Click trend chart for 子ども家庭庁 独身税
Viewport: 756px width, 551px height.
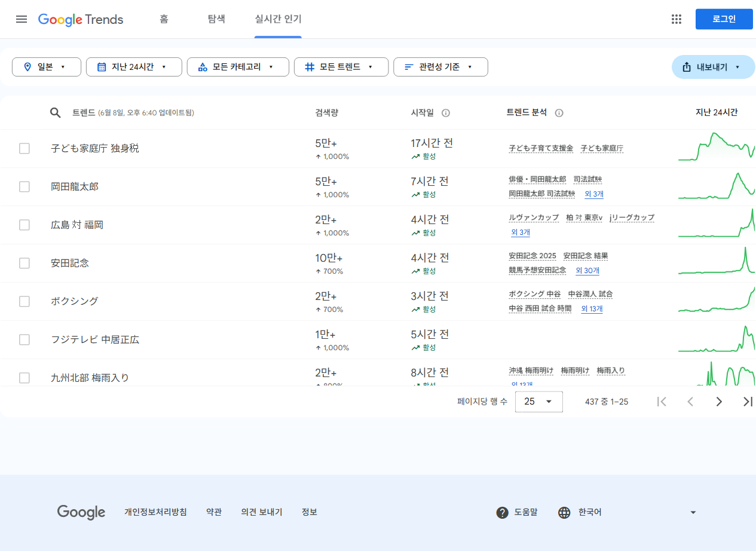tap(717, 148)
